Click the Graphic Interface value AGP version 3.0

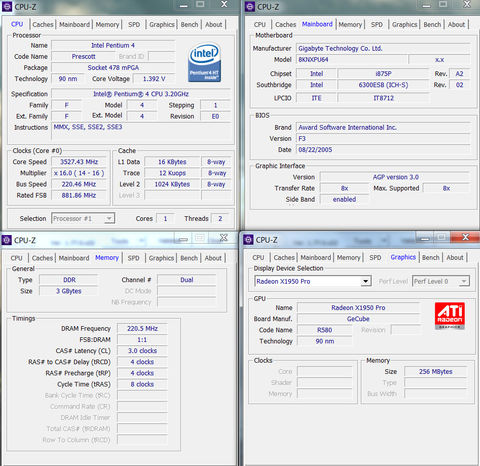point(395,177)
